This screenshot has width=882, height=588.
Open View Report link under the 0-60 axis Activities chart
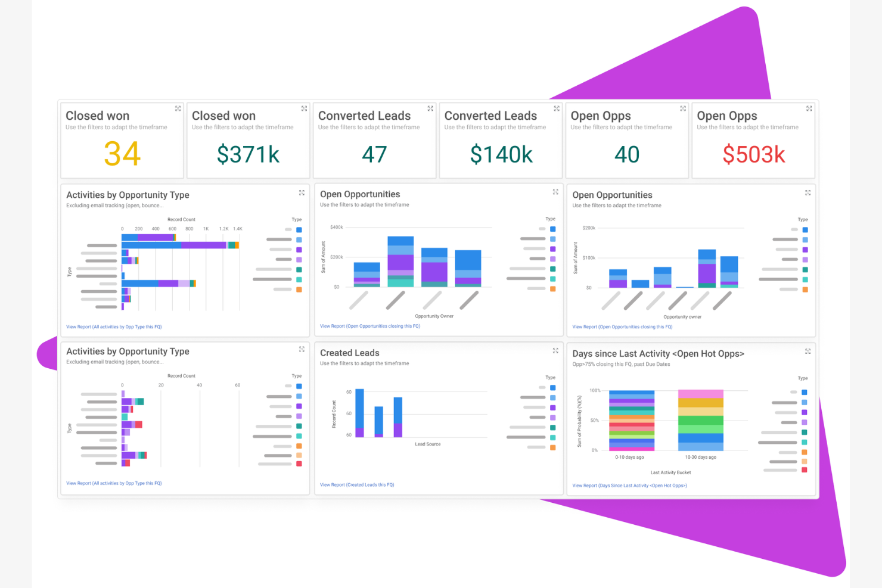(x=114, y=484)
